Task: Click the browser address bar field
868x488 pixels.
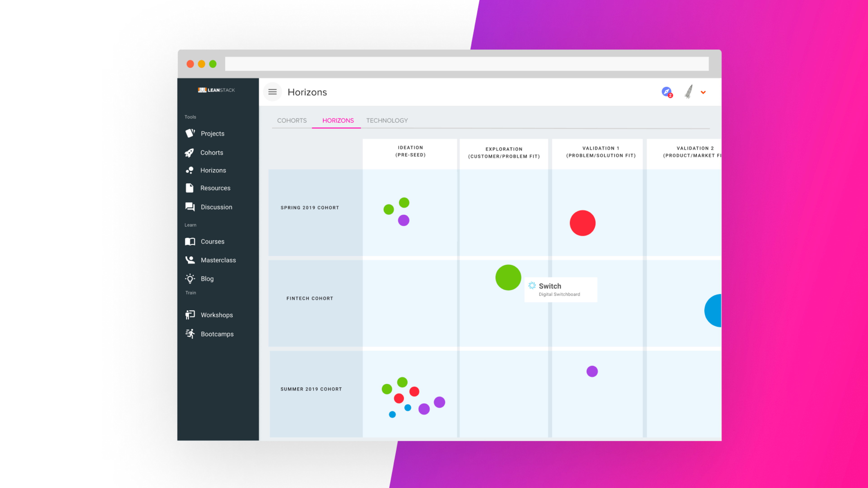Action: (x=466, y=64)
